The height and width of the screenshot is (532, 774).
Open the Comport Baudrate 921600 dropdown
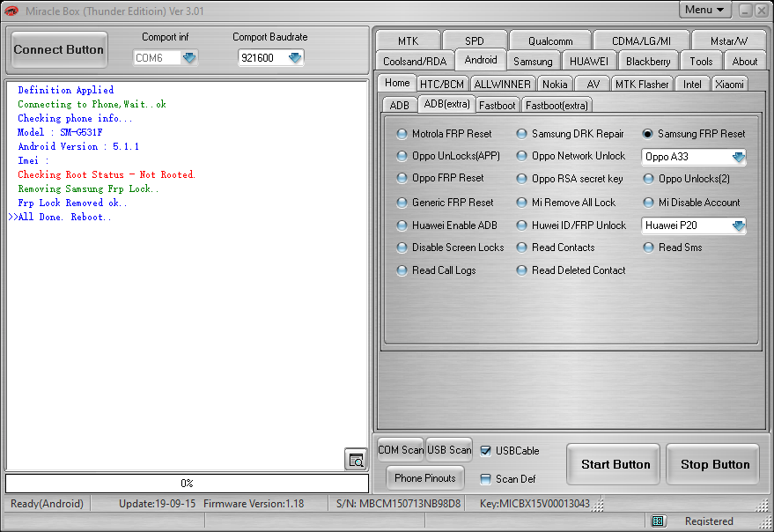[295, 58]
